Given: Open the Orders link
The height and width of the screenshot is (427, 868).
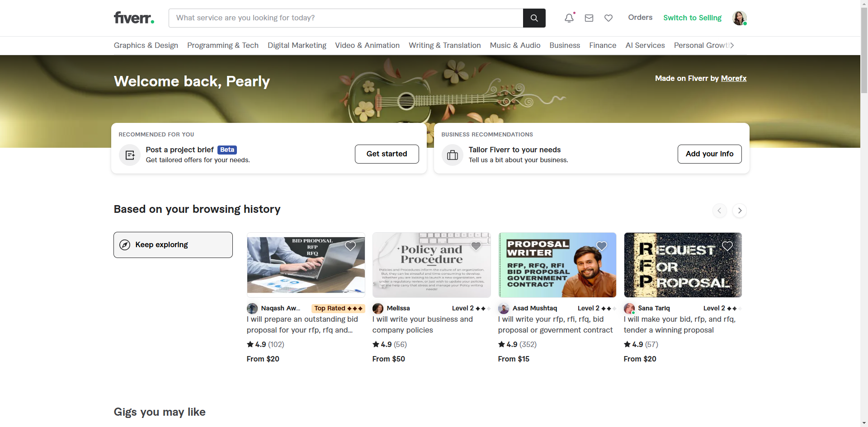Looking at the screenshot, I should 640,17.
